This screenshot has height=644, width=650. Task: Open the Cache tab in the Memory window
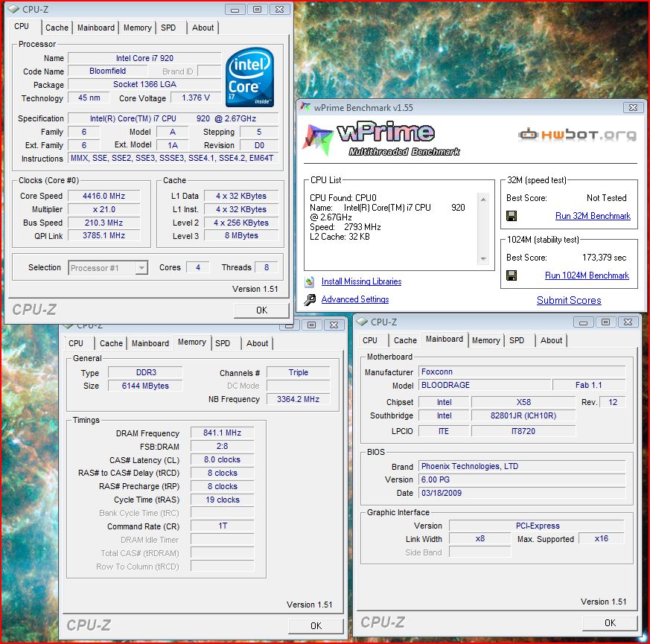[x=111, y=343]
